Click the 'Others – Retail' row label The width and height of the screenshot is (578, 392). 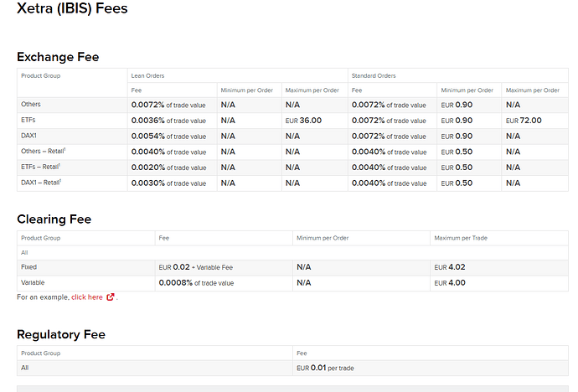click(43, 151)
